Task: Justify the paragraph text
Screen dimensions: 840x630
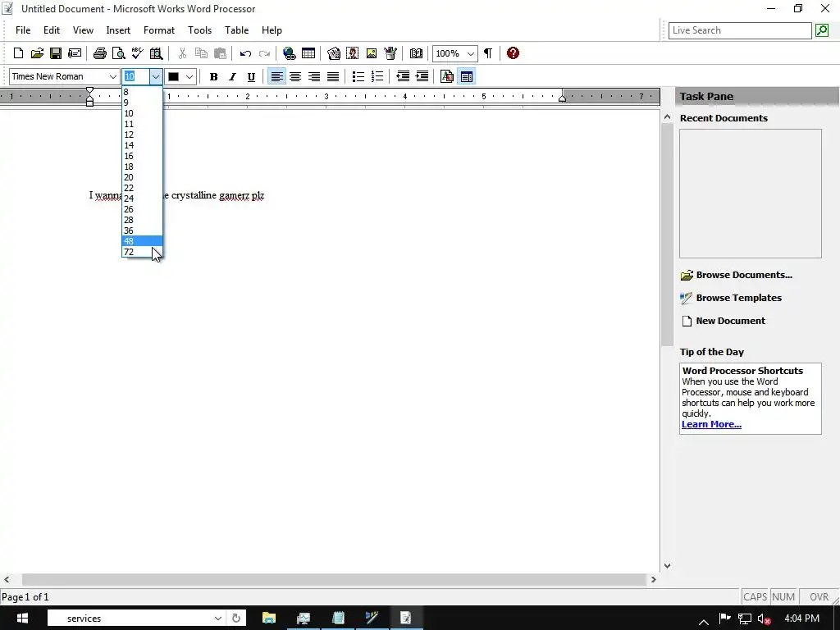Action: coord(333,76)
